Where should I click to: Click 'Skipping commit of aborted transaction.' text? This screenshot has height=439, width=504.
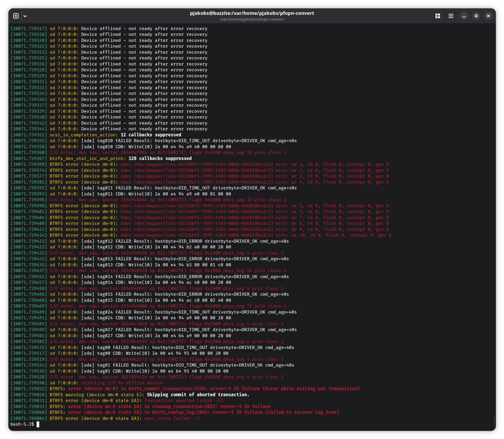coord(198,395)
